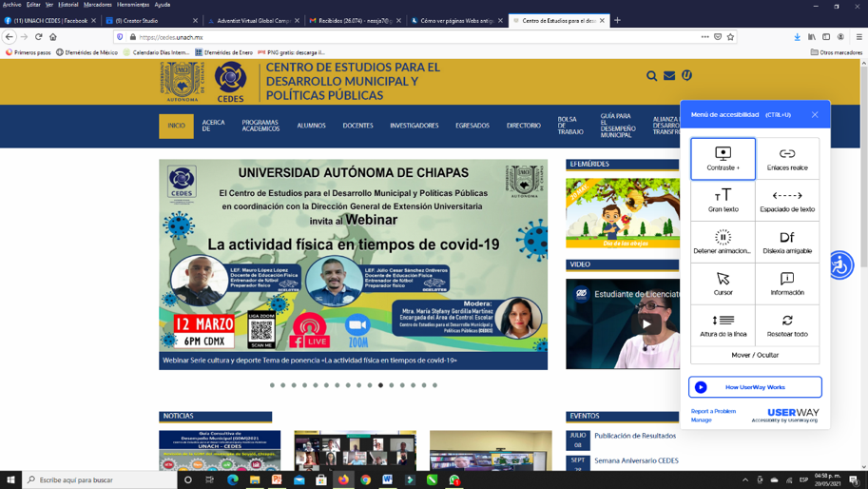Go to browser home page

click(x=53, y=37)
